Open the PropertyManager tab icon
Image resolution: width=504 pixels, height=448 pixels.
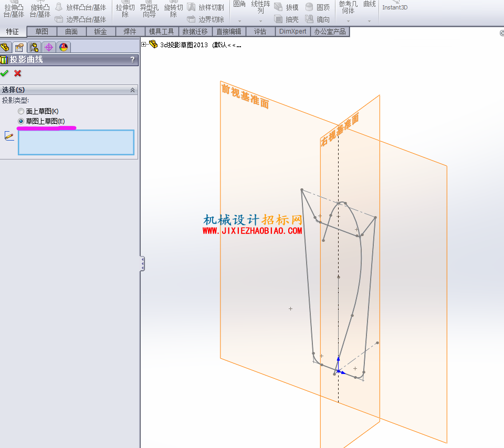tap(19, 48)
